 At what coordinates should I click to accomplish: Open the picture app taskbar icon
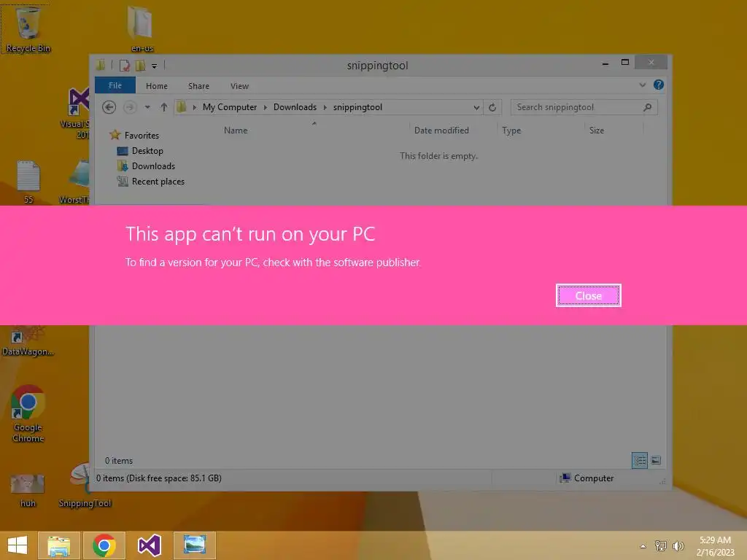[195, 545]
